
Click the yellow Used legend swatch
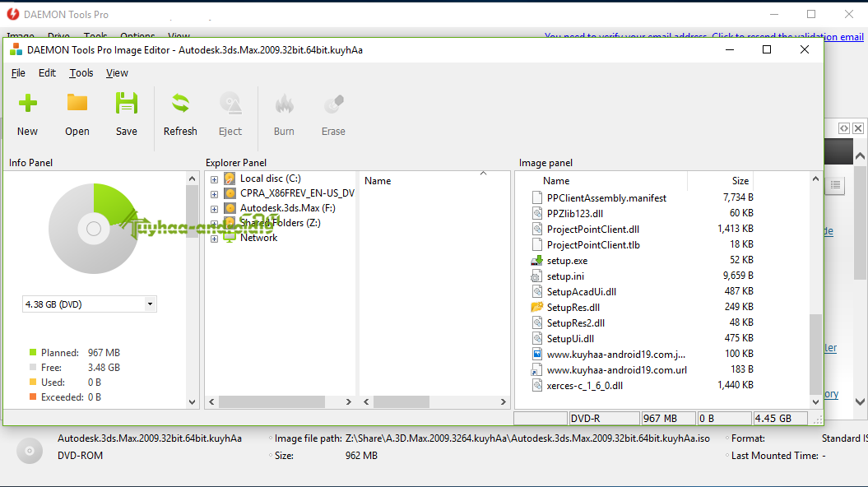point(33,382)
